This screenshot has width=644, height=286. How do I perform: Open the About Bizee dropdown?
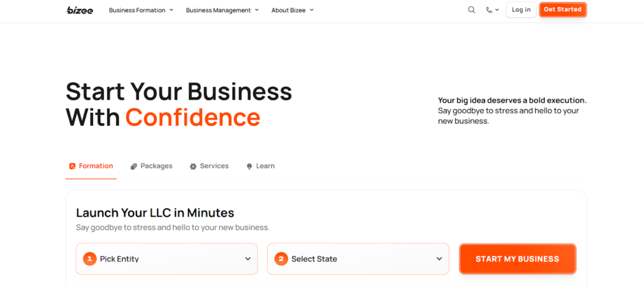292,10
